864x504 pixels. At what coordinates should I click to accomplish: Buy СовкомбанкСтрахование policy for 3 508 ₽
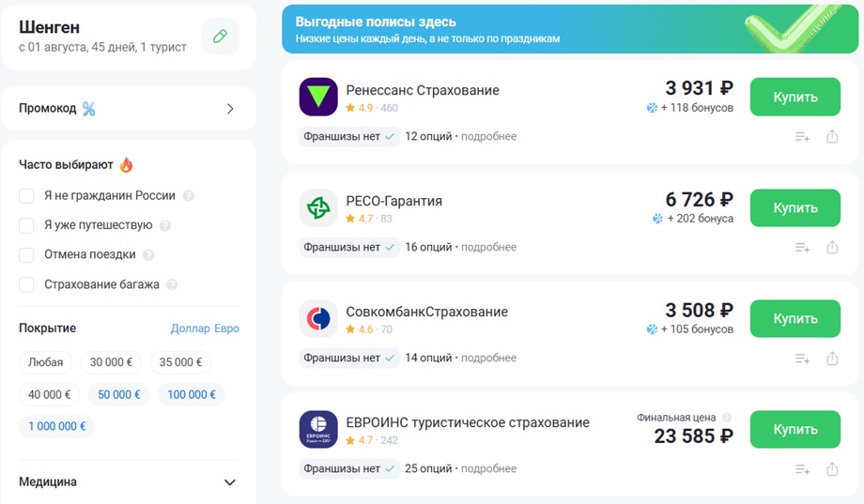click(795, 318)
